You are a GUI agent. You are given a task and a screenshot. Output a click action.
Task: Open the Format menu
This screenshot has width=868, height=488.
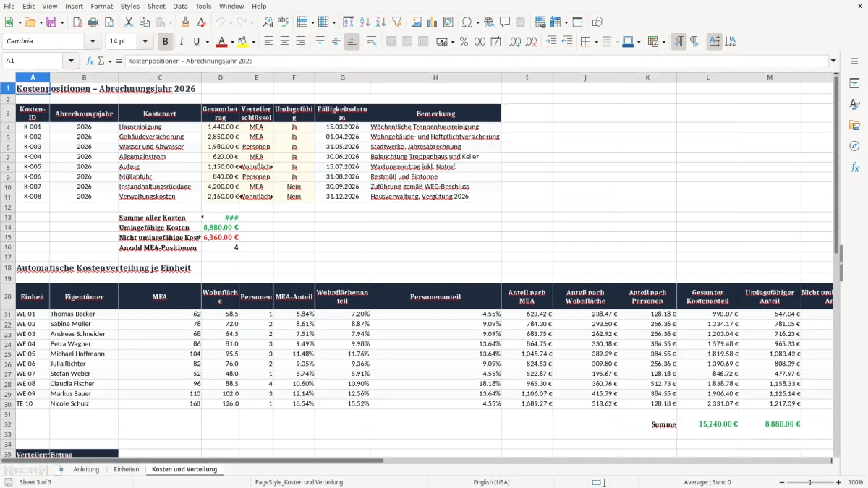pos(101,6)
